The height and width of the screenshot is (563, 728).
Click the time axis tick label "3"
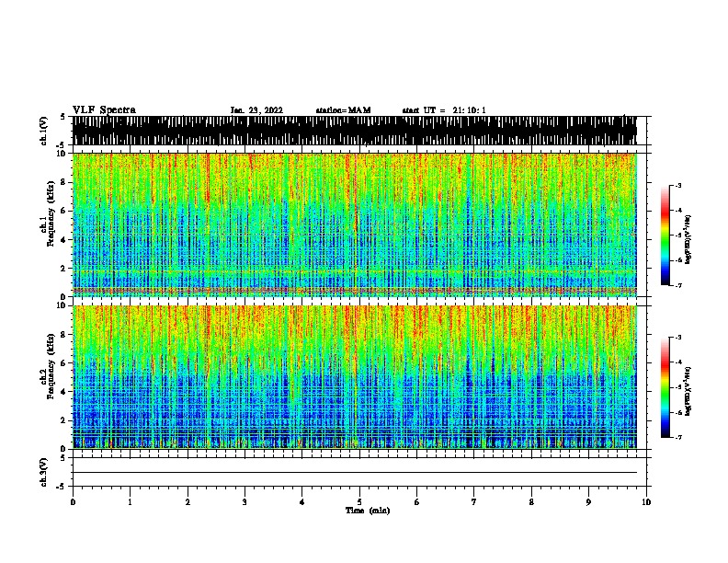click(245, 502)
